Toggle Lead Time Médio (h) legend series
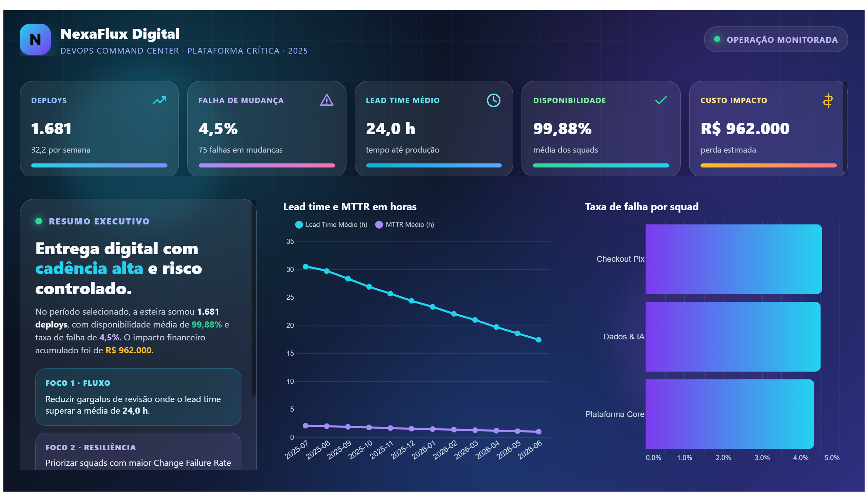Image resolution: width=868 pixels, height=495 pixels. coord(331,224)
